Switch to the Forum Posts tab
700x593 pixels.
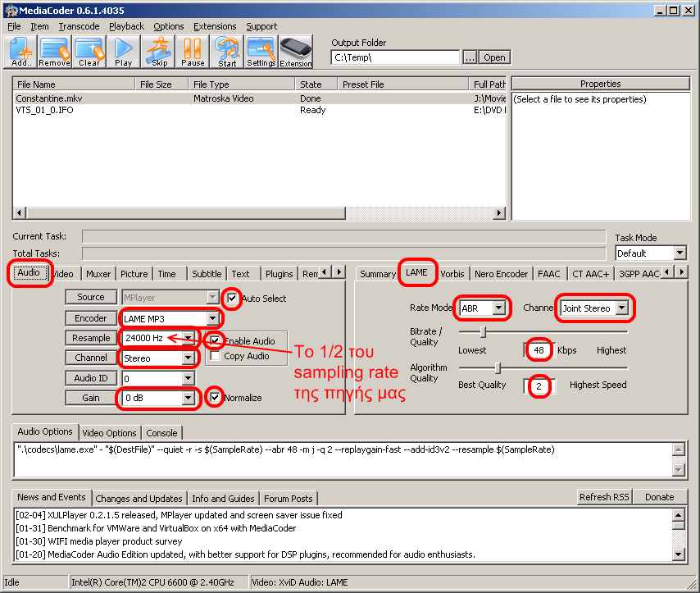[289, 498]
